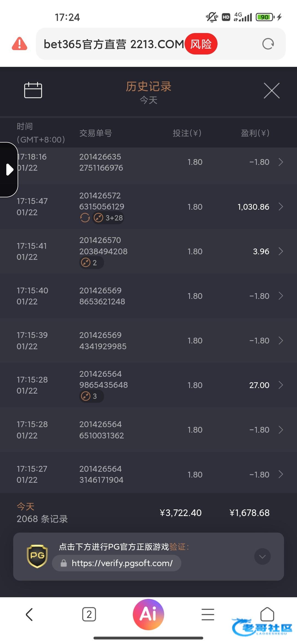Open details for the 1,030.86 profit record

(x=280, y=207)
